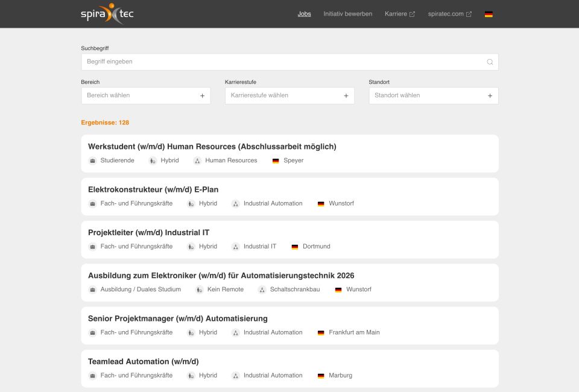
Task: Click Industrial IT label in Projektleiter row
Action: tap(260, 247)
